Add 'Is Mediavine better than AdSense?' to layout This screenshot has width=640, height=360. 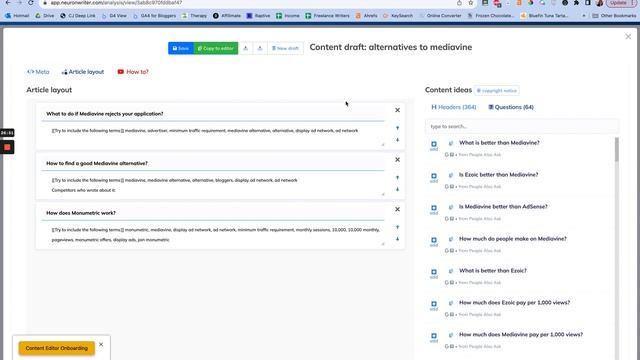tap(434, 209)
